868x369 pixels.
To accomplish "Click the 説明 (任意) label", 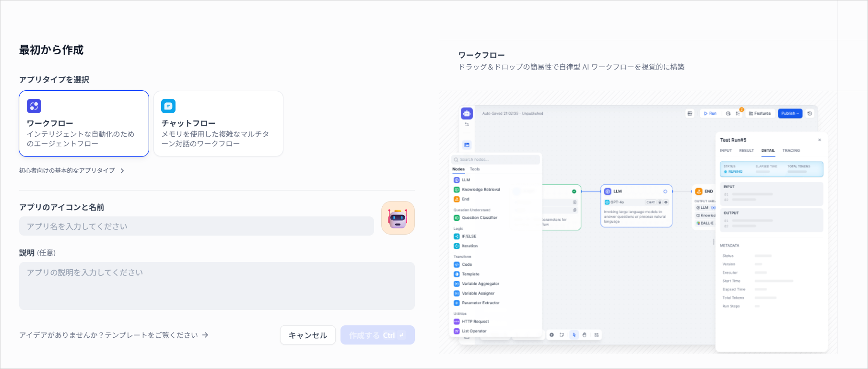I will click(37, 253).
